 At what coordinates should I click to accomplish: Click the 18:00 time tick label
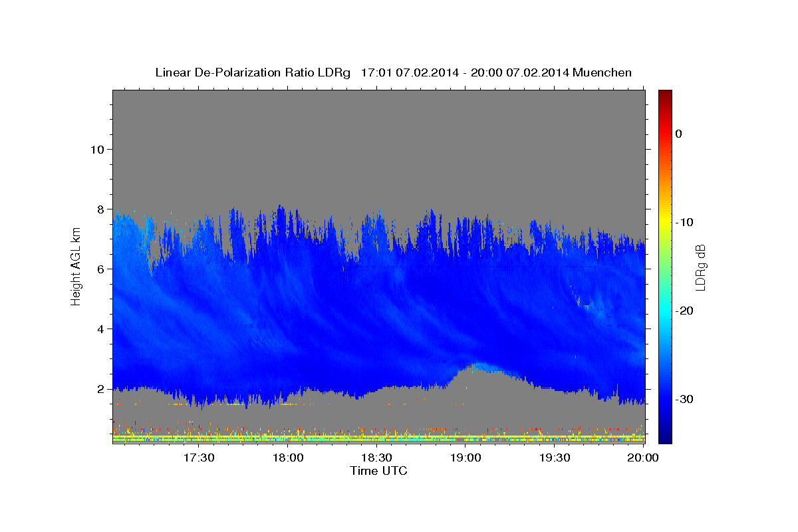click(288, 458)
